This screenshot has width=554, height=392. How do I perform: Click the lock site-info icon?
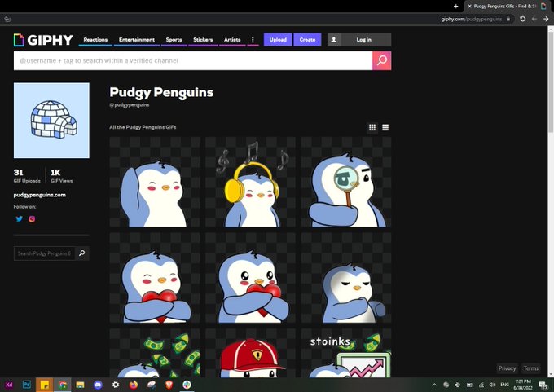click(x=508, y=19)
